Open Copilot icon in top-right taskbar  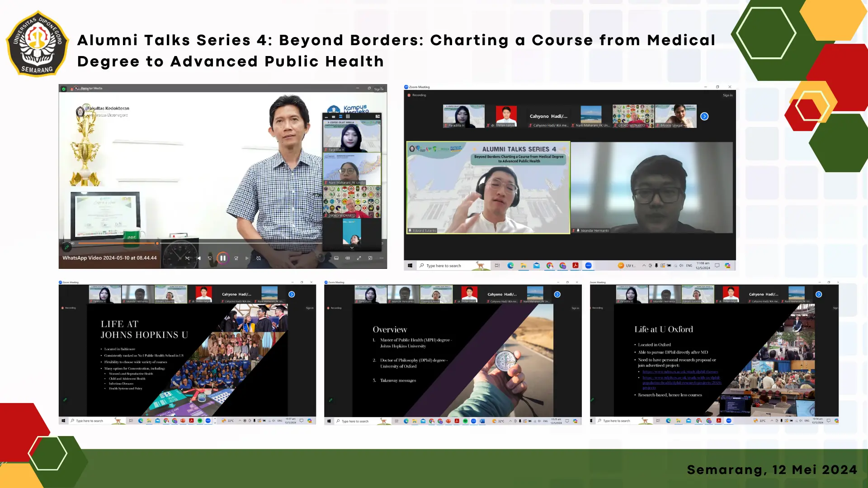[x=728, y=266]
